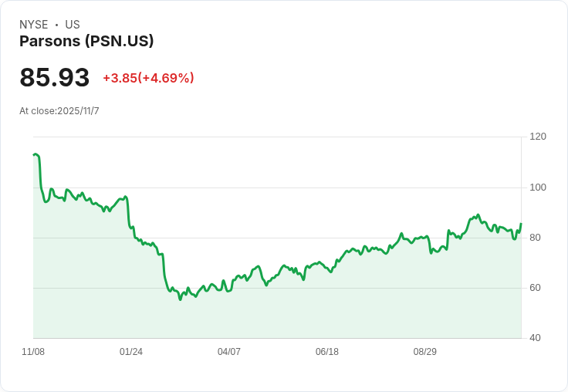Image resolution: width=568 pixels, height=392 pixels.
Task: Click the NYSE exchange label
Action: click(34, 25)
